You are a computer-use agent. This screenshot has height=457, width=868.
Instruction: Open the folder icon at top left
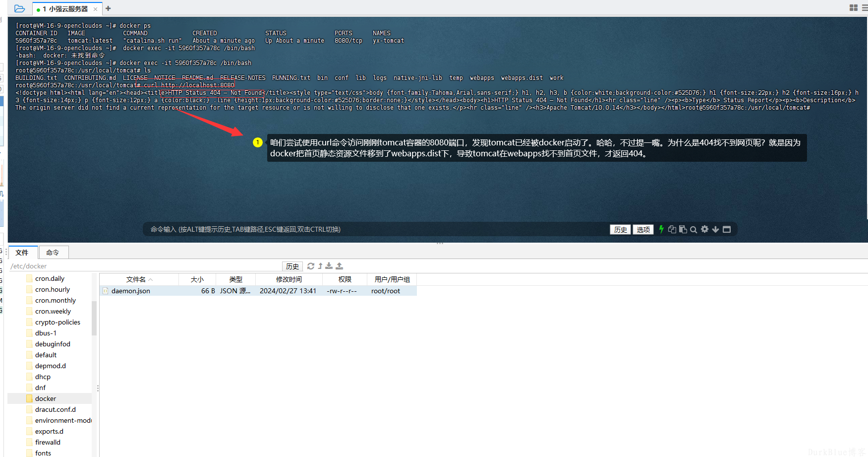pos(20,8)
